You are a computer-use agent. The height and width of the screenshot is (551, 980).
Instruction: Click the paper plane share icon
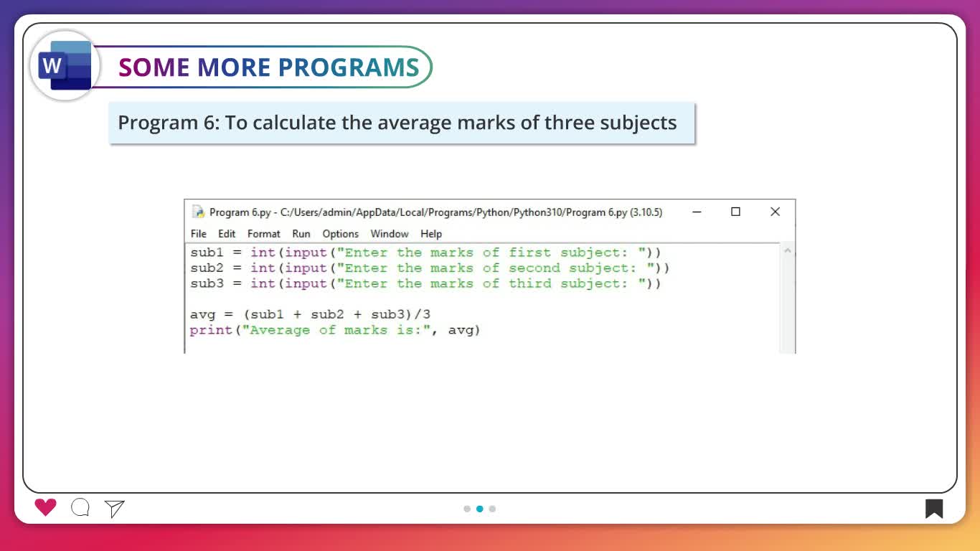[x=115, y=509]
